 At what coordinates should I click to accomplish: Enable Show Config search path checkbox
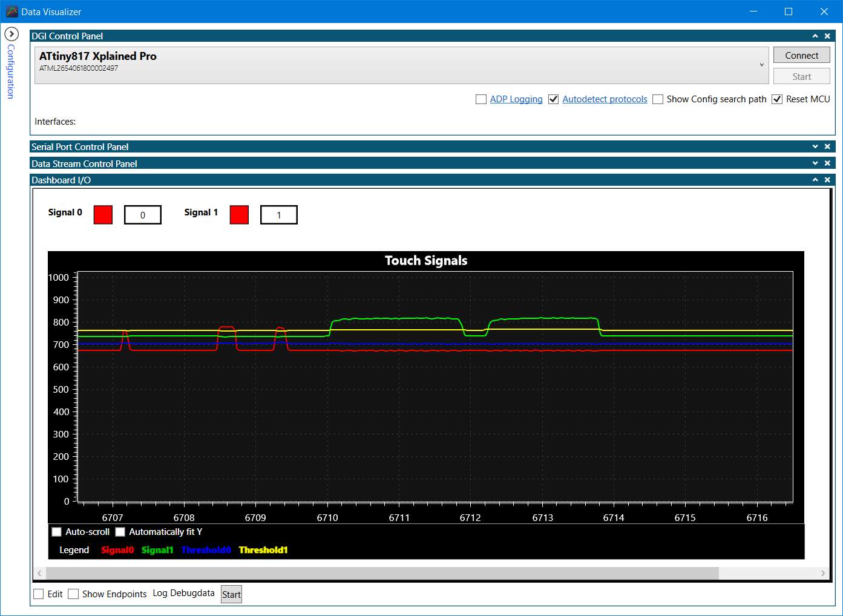(658, 99)
